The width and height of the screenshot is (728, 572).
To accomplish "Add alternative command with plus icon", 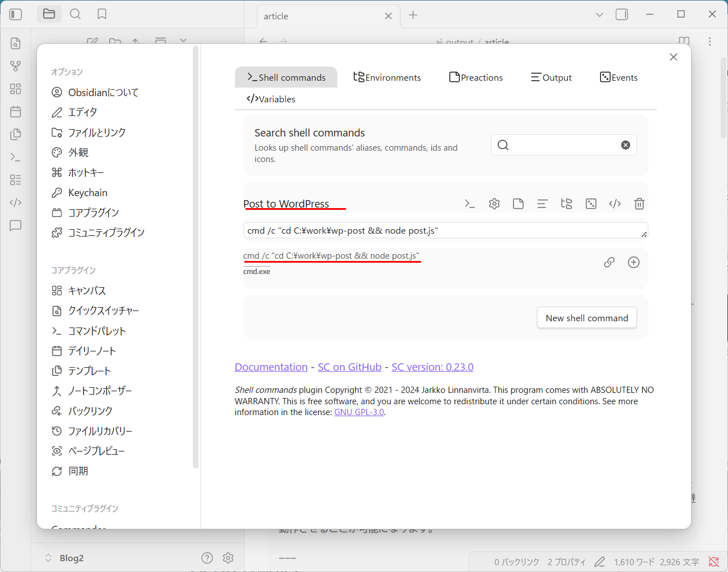I will point(634,262).
